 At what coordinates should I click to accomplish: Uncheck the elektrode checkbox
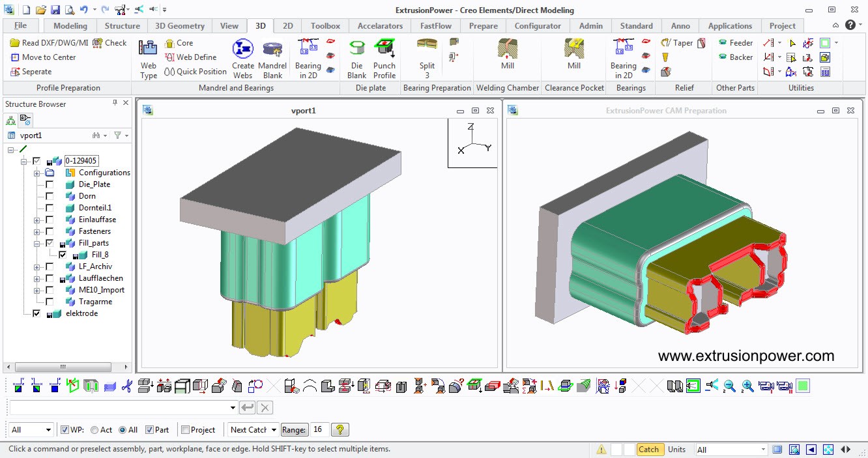(x=36, y=313)
